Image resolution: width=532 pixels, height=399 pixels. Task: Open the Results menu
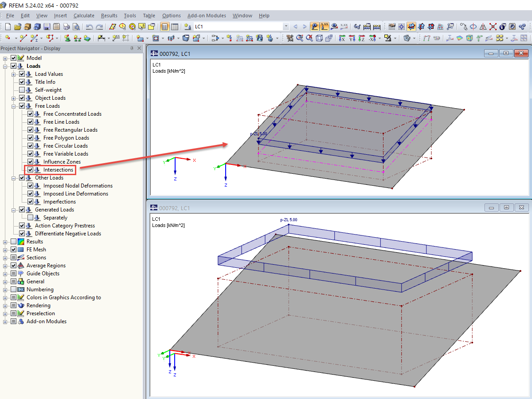(x=109, y=16)
